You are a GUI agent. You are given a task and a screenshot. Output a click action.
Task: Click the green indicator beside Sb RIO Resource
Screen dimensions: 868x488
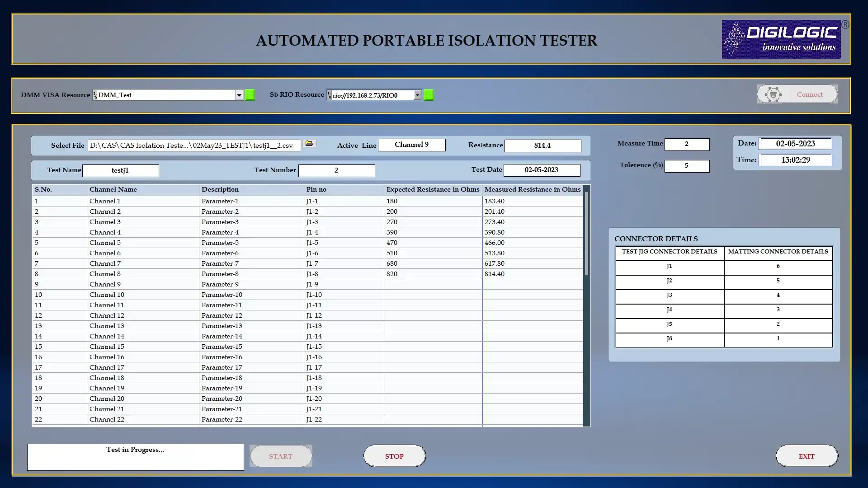(x=429, y=95)
